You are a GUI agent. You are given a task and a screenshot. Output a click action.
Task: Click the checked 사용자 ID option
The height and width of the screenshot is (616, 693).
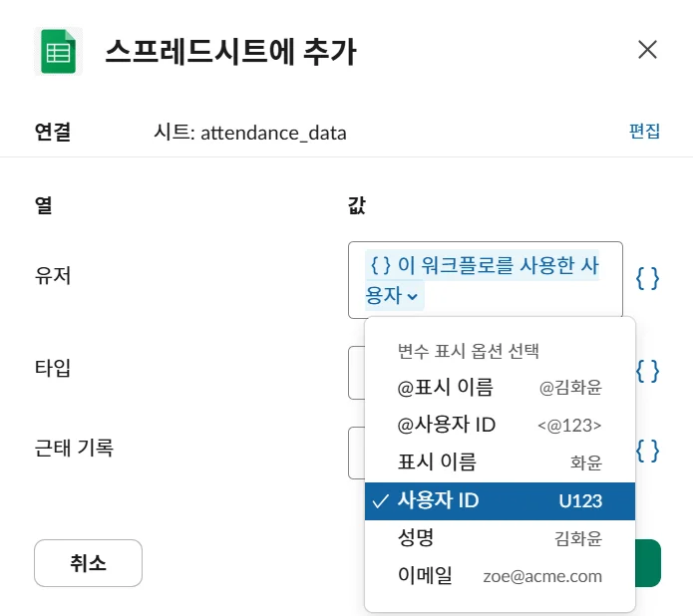(x=500, y=500)
